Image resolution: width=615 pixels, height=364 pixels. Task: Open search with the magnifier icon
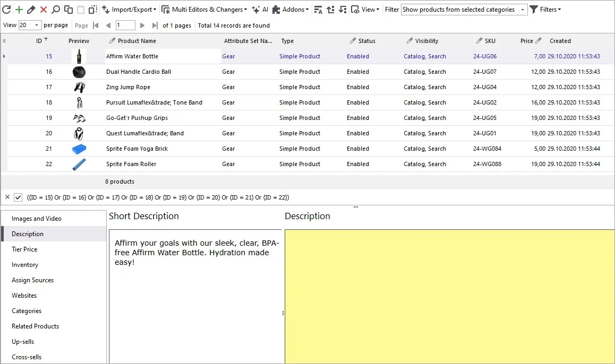[56, 10]
